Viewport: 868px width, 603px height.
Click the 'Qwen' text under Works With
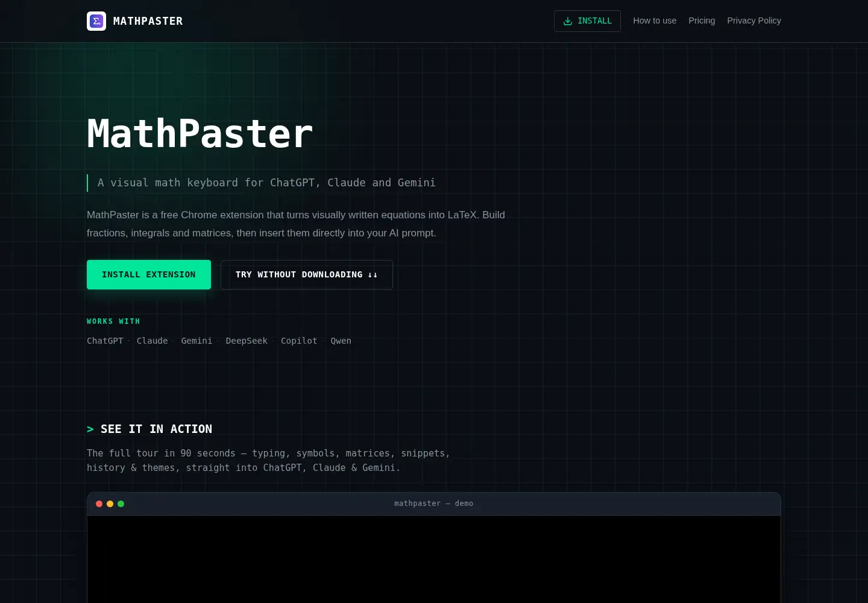point(341,341)
